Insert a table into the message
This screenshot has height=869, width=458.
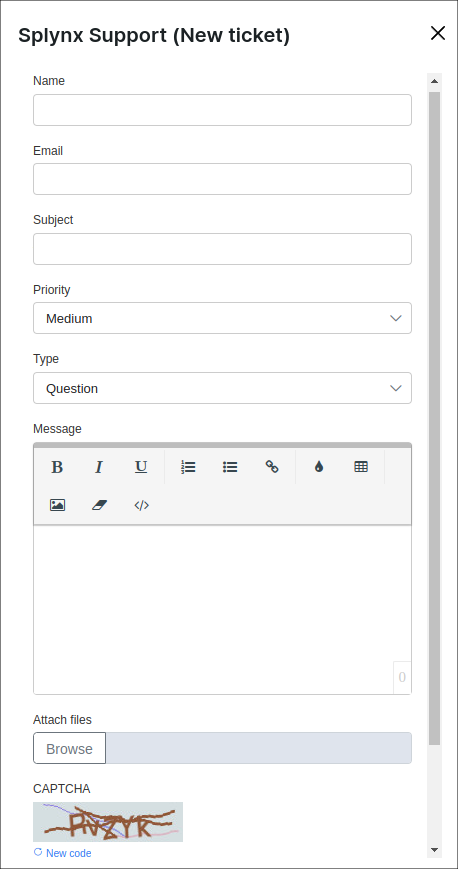pyautogui.click(x=361, y=467)
